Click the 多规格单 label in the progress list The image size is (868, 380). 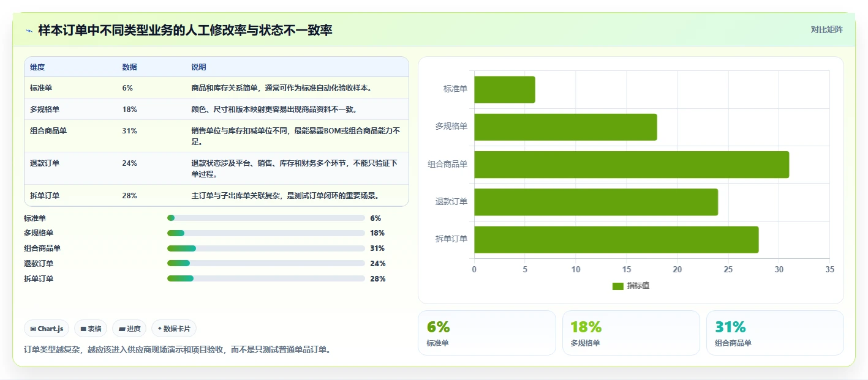[x=39, y=233]
